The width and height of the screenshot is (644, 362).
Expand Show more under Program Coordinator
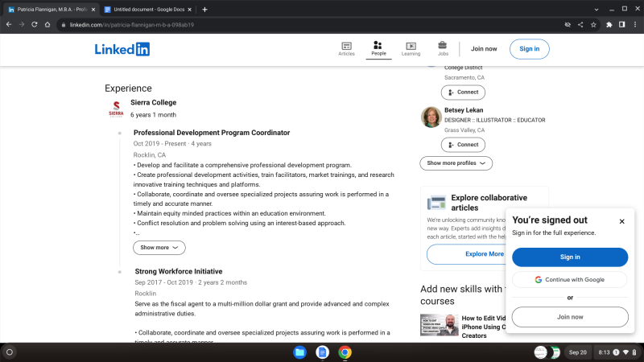(x=159, y=248)
